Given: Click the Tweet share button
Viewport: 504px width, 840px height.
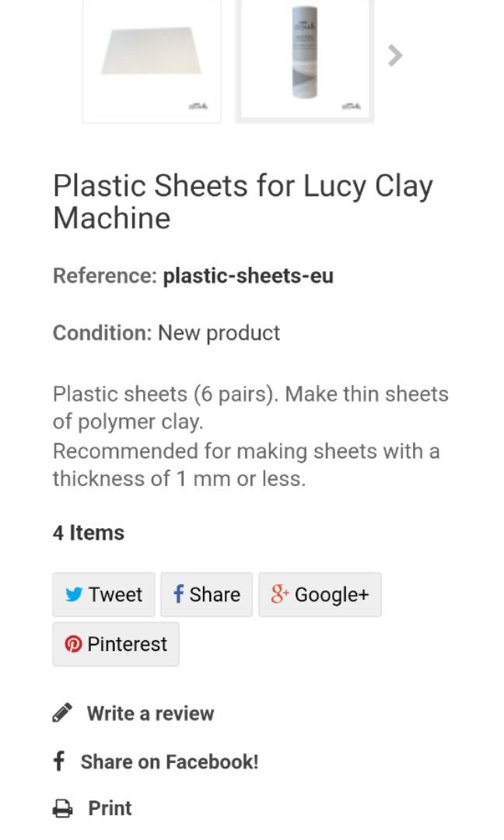Looking at the screenshot, I should click(103, 594).
